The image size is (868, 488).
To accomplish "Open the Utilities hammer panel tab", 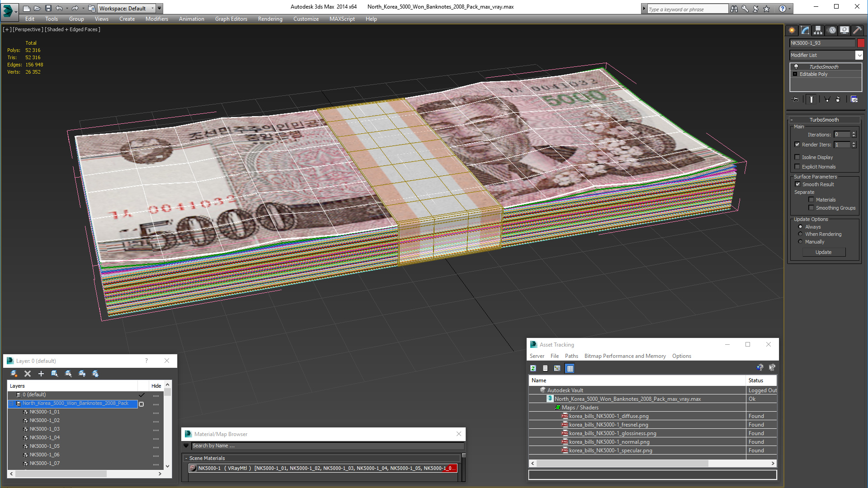I will (857, 30).
